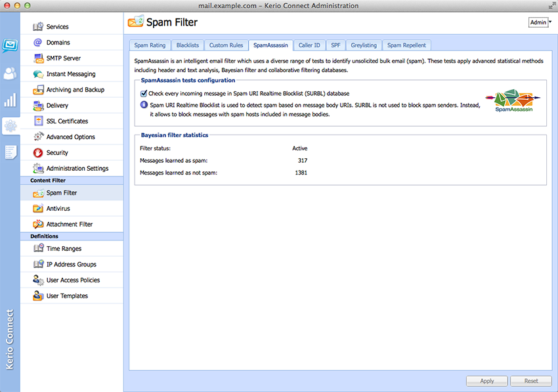Open the Logs section in left rail

pos(10,152)
